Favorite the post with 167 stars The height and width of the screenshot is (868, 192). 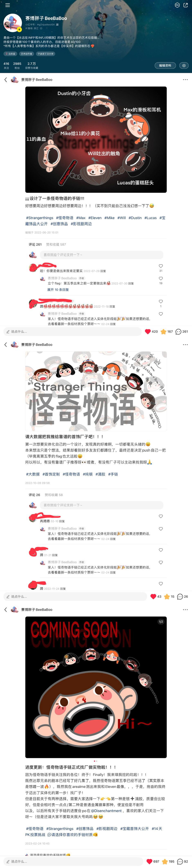pos(167,332)
